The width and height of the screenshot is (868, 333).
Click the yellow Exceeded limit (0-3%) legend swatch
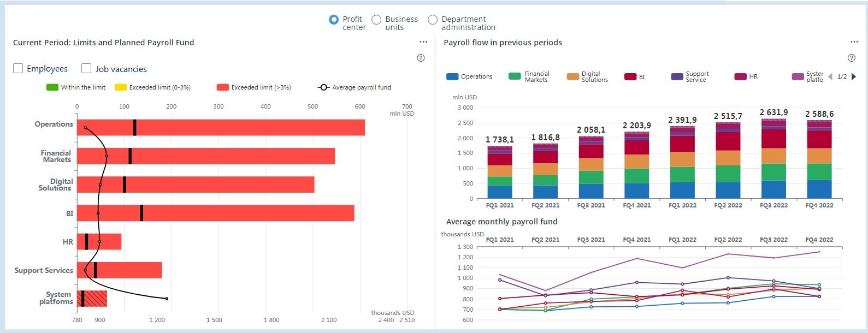pyautogui.click(x=121, y=87)
